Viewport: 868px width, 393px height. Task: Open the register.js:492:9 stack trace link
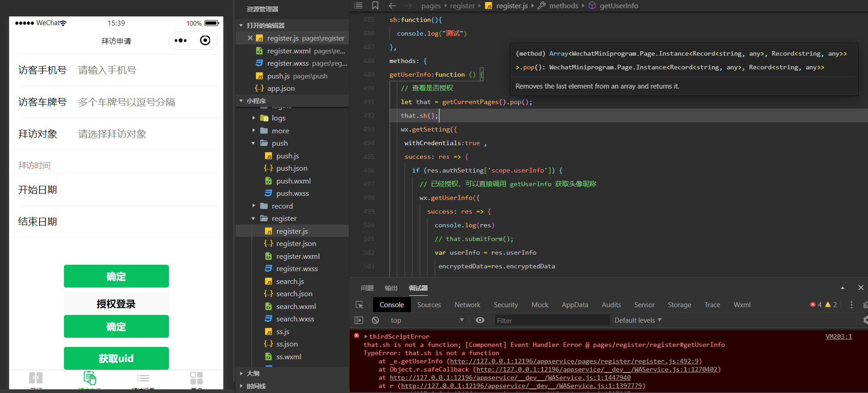pyautogui.click(x=574, y=361)
